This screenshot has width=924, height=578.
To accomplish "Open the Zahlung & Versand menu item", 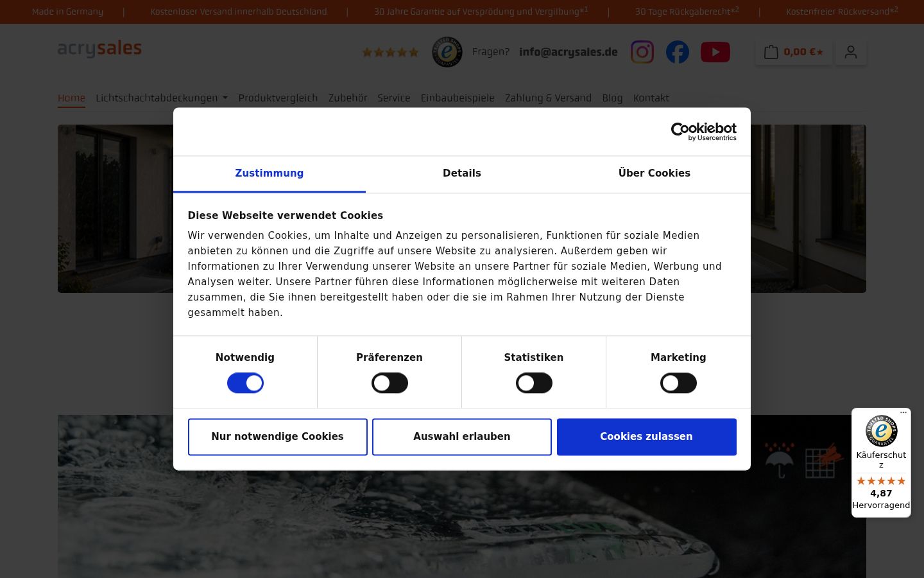I will coord(548,98).
